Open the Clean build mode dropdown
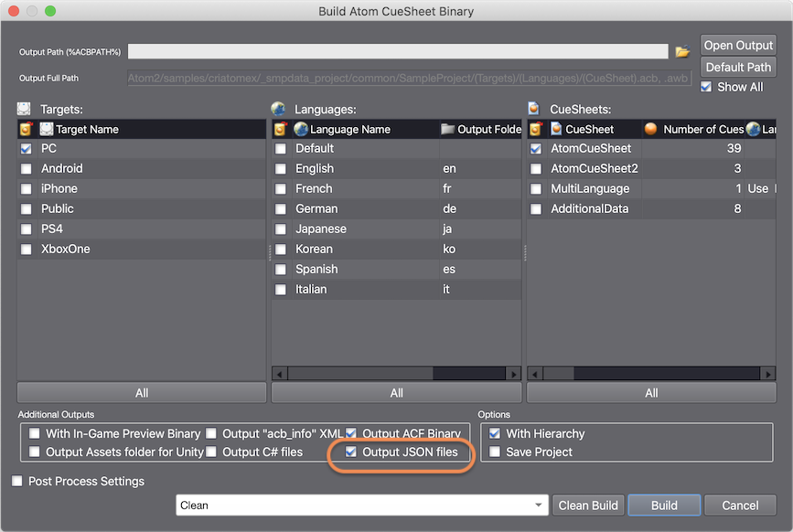The image size is (793, 532). point(362,505)
